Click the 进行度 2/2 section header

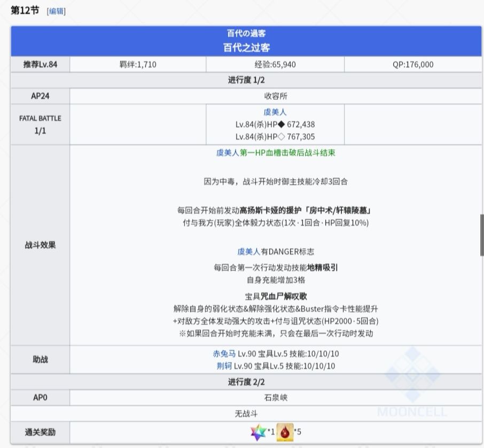pyautogui.click(x=246, y=382)
